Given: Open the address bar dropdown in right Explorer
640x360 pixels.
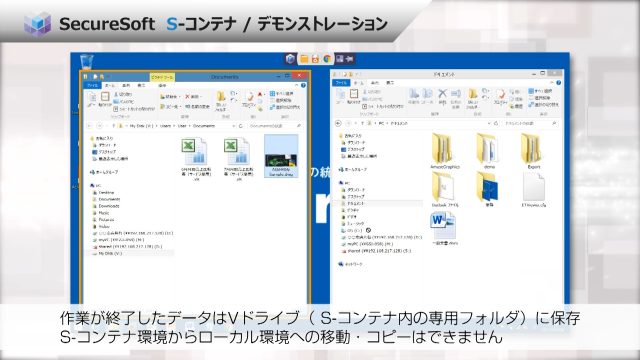Looking at the screenshot, I should 489,123.
